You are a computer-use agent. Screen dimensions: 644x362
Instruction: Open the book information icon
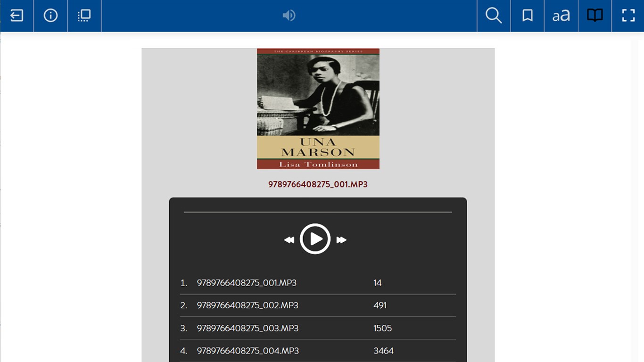pyautogui.click(x=50, y=16)
